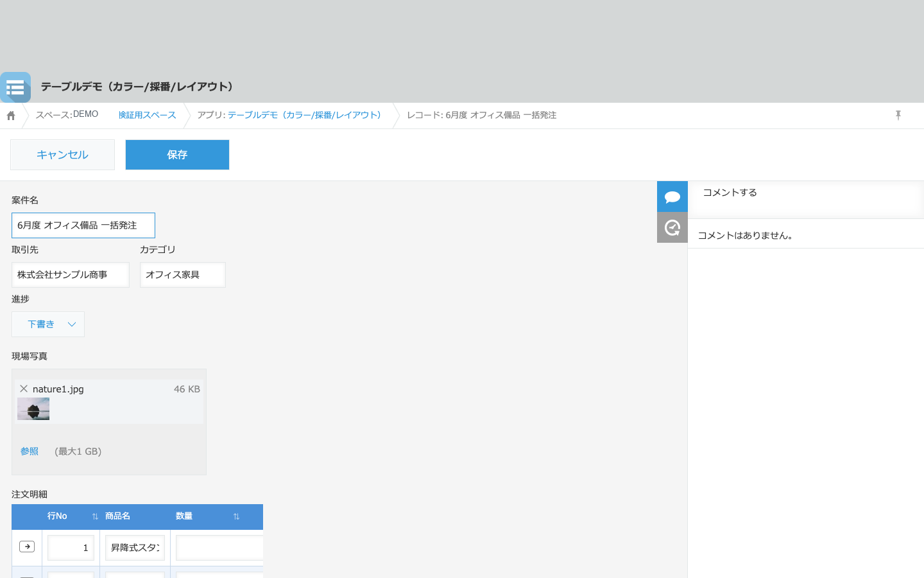The image size is (924, 578).
Task: Open the comments panel speech bubble icon
Action: pos(672,197)
